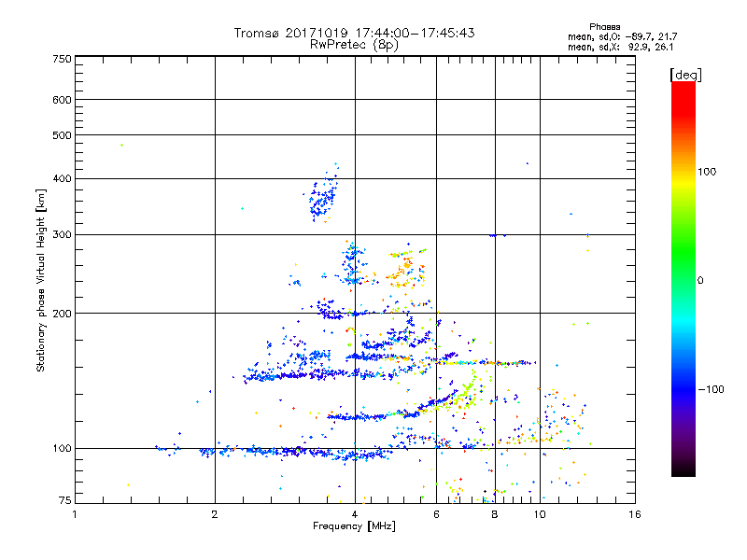Image resolution: width=747 pixels, height=560 pixels.
Task: Click the 'Frequency [MHz]' axis title
Action: pos(354,526)
